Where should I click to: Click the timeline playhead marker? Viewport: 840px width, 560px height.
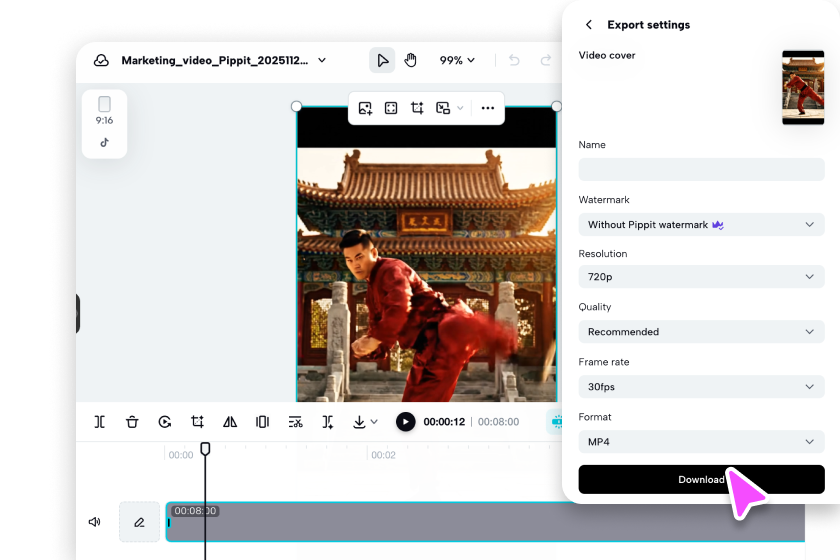205,449
